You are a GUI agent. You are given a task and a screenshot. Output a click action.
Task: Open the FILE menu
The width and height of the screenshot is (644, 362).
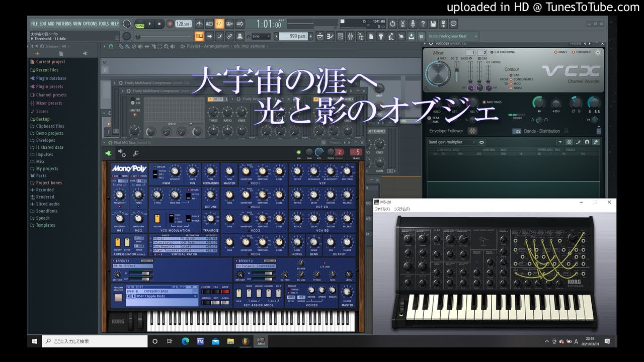coord(35,24)
